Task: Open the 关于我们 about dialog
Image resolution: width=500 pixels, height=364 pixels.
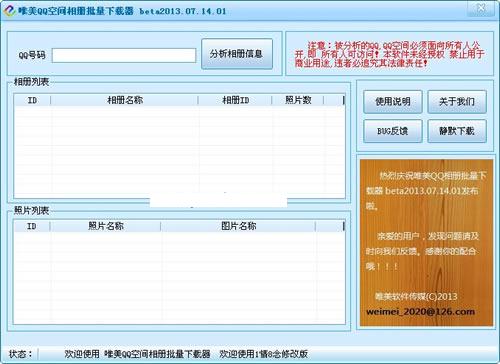Action: (457, 102)
